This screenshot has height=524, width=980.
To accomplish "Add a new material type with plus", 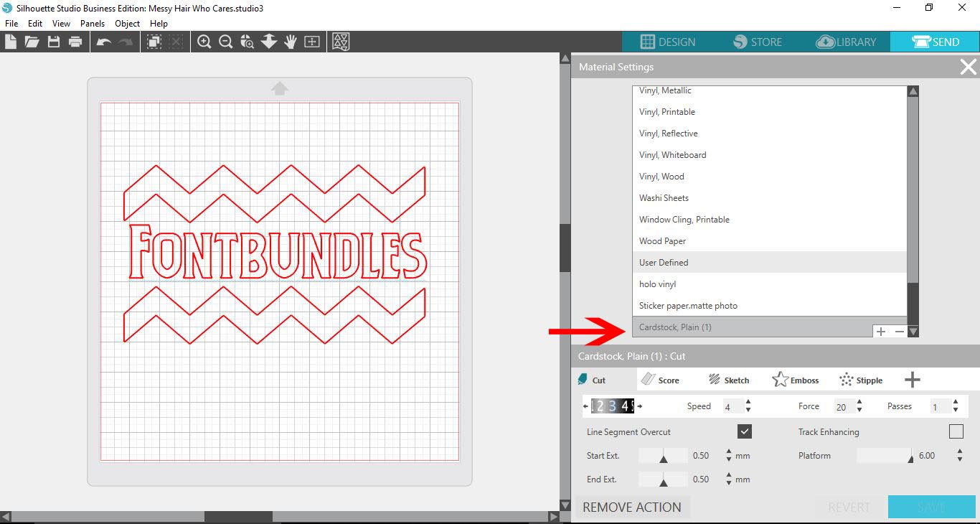I will pos(880,331).
